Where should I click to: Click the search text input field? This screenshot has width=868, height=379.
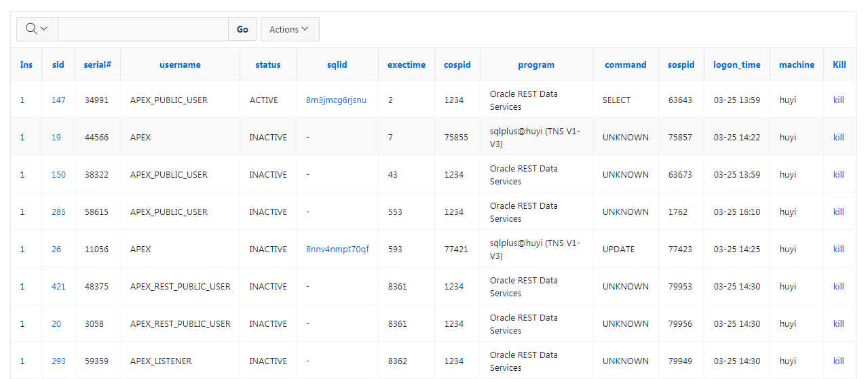pyautogui.click(x=143, y=29)
